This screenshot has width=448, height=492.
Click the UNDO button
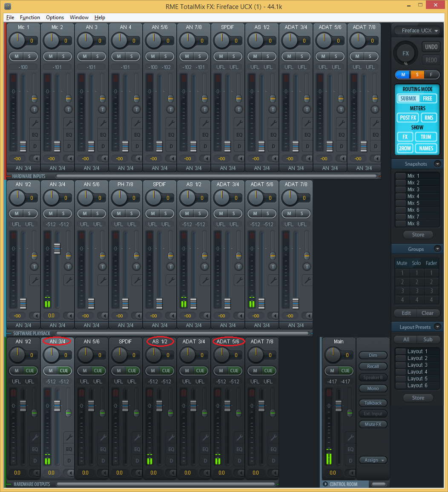point(431,47)
